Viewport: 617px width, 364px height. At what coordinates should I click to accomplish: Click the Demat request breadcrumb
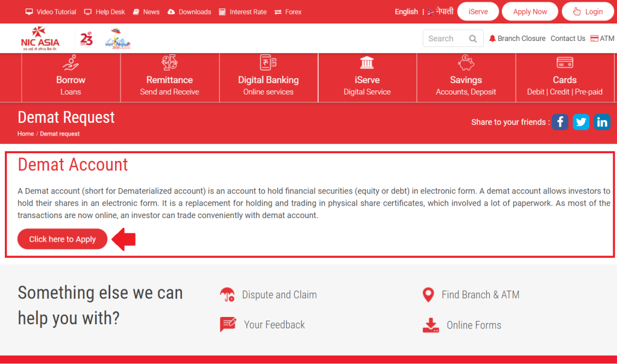coord(60,134)
